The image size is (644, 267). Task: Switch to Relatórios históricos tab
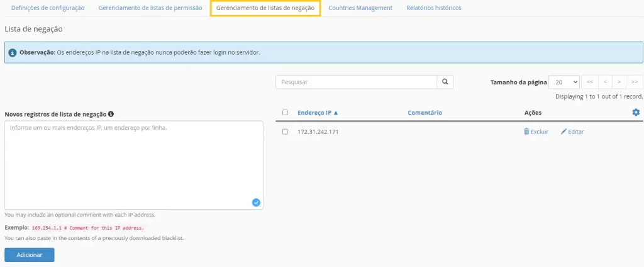434,8
